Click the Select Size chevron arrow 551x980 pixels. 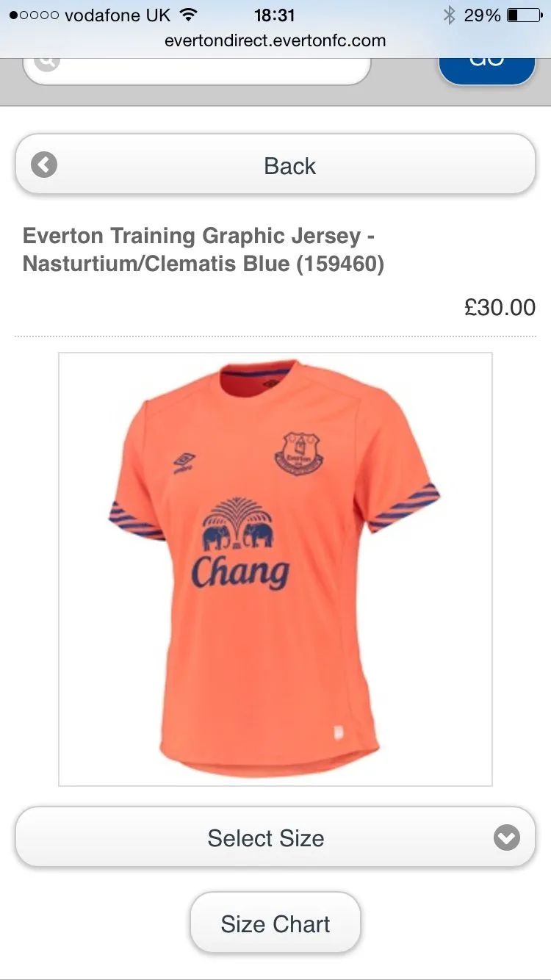tap(507, 837)
